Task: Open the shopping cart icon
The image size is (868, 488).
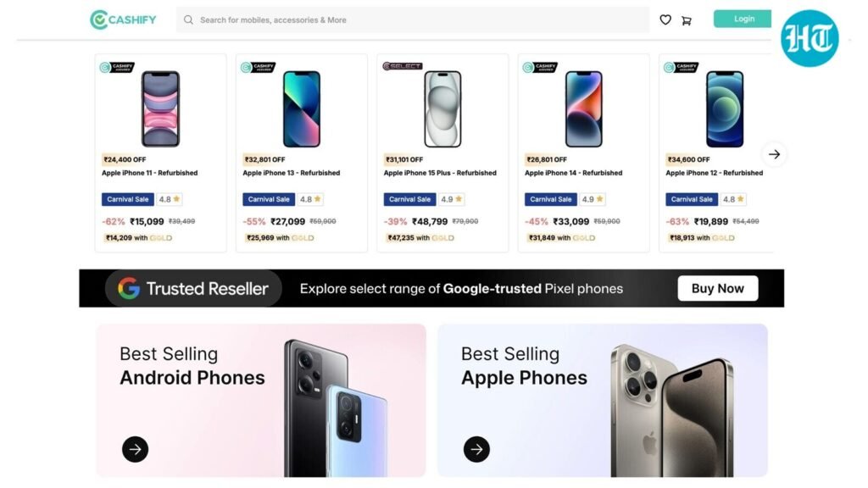Action: point(687,19)
